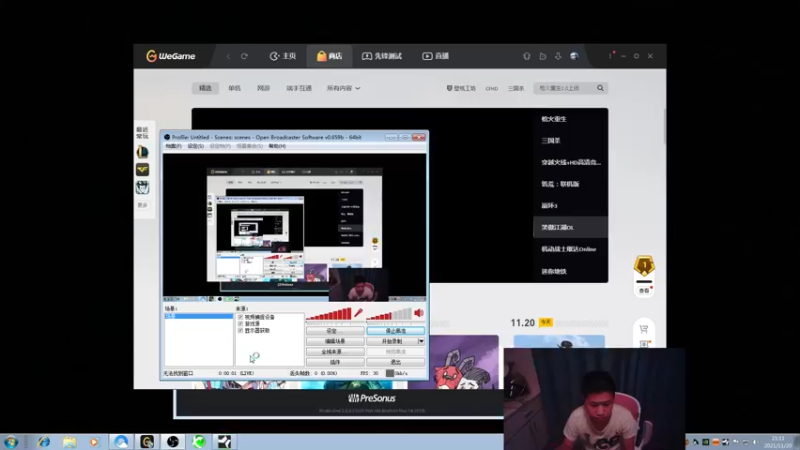Select the 端手互通 category
The width and height of the screenshot is (800, 450).
tap(299, 88)
